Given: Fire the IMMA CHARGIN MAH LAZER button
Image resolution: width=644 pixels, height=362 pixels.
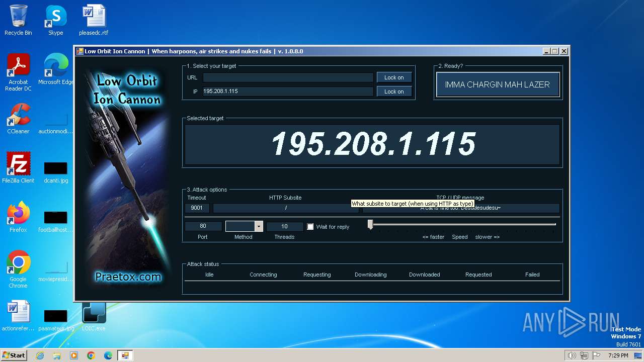Looking at the screenshot, I should pyautogui.click(x=498, y=84).
